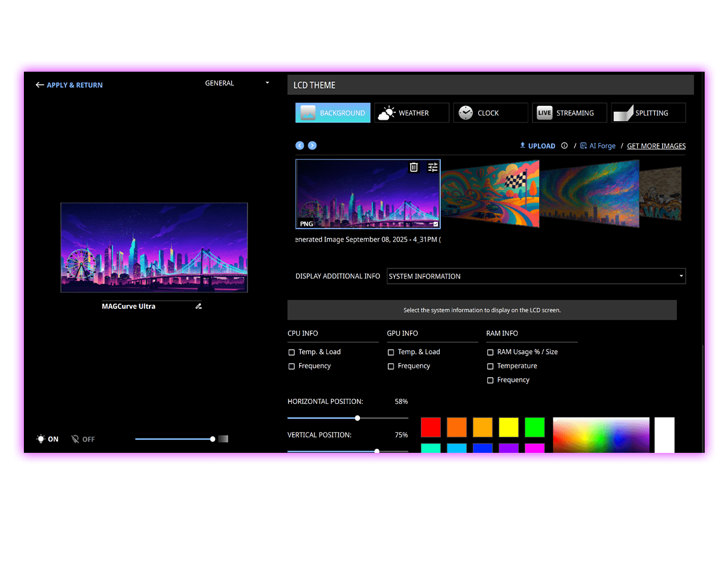
Task: Open the GENERAL dropdown
Action: (237, 83)
